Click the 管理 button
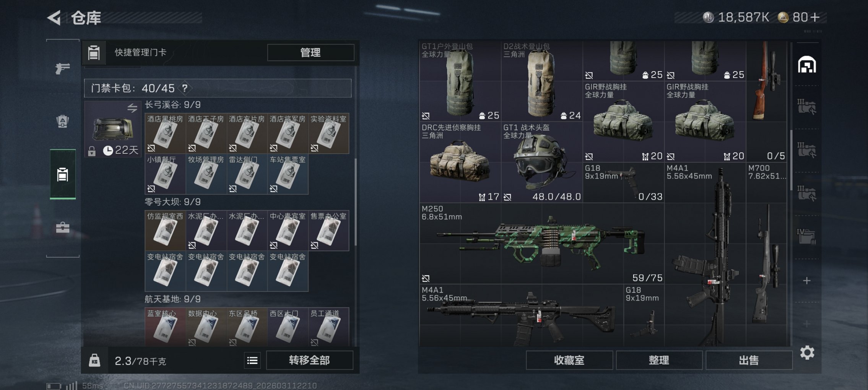The height and width of the screenshot is (390, 868). click(x=310, y=53)
